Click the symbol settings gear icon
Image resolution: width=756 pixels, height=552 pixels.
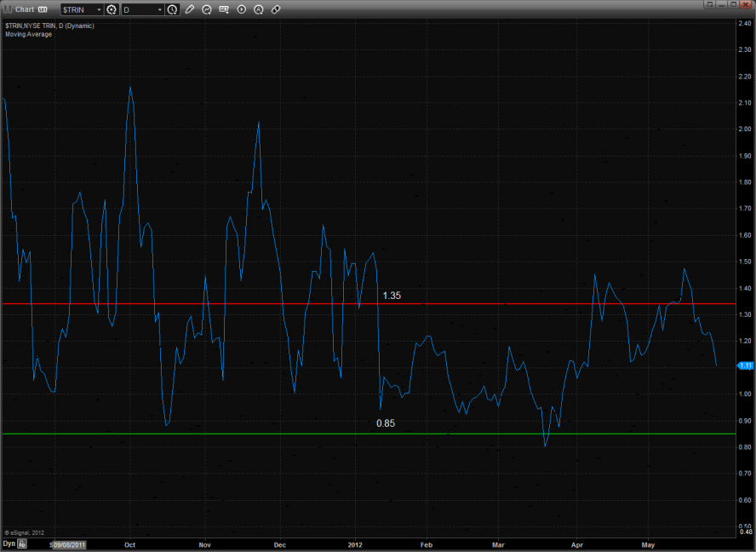coord(112,9)
